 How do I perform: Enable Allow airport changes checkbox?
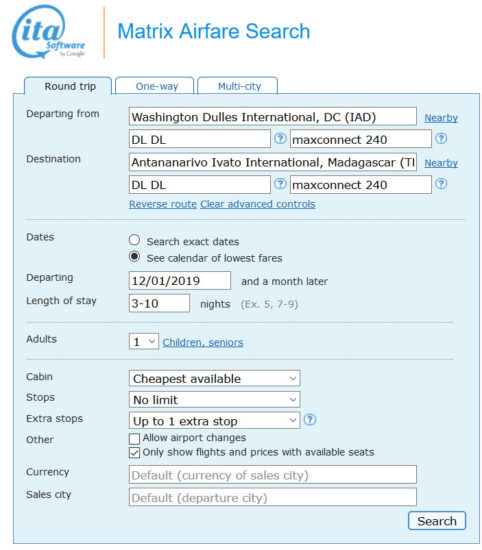tap(134, 438)
